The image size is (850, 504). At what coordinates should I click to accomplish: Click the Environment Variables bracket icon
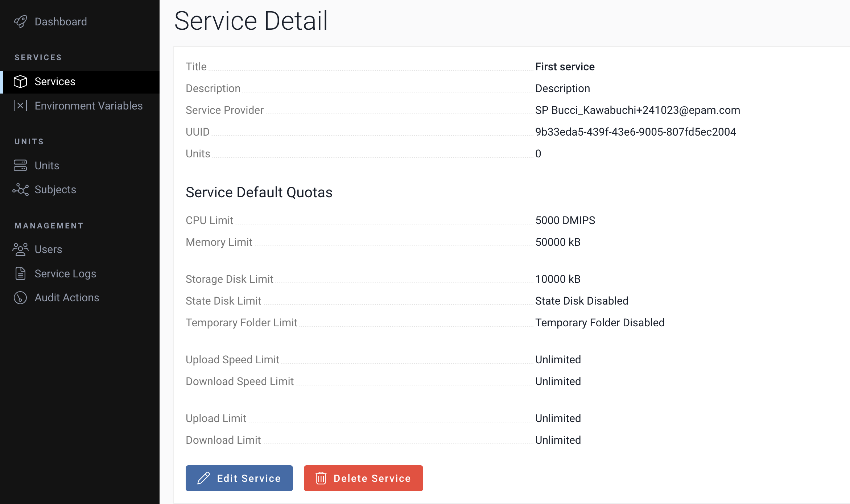(x=20, y=106)
